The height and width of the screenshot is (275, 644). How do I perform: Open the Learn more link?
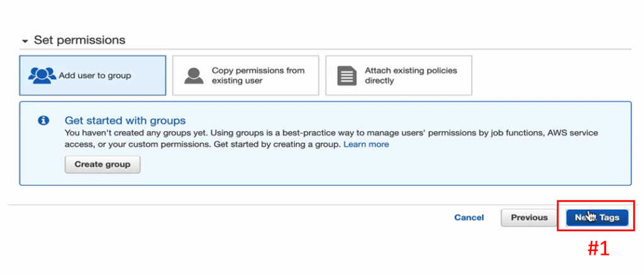pos(366,144)
